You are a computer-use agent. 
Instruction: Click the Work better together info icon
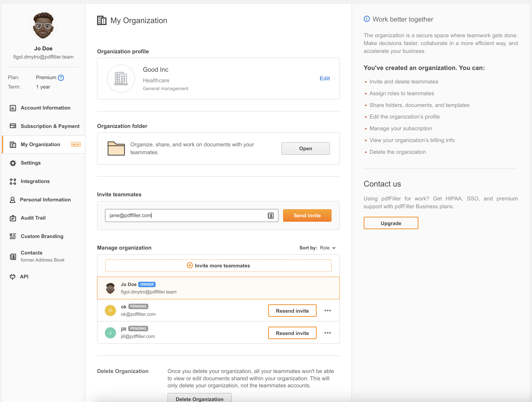(367, 19)
